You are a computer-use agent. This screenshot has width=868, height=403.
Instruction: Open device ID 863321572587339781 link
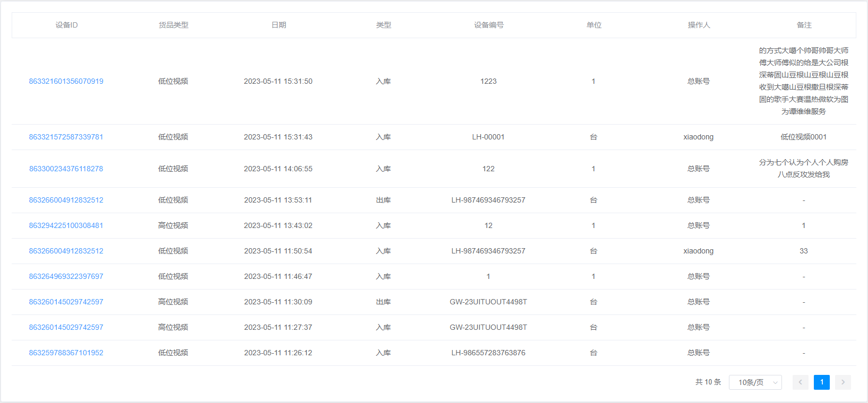click(x=66, y=137)
